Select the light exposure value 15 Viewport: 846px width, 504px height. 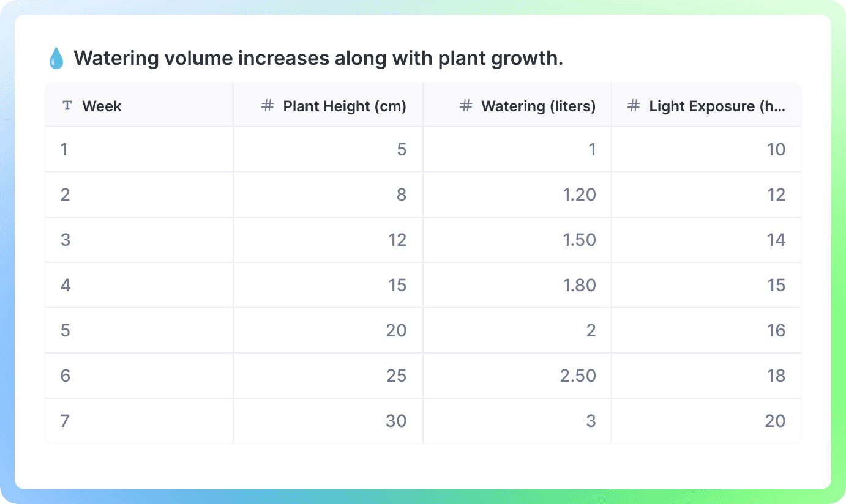pyautogui.click(x=776, y=285)
